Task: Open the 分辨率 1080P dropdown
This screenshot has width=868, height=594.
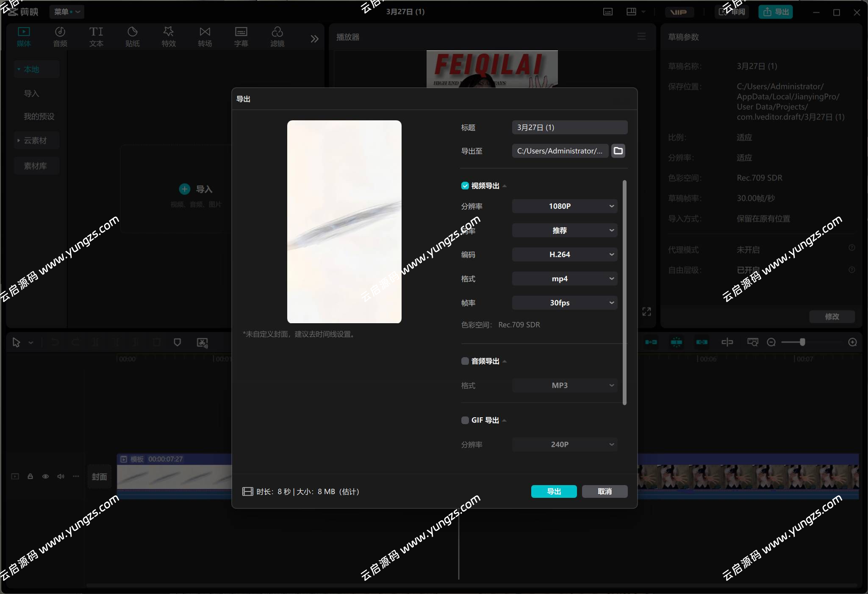Action: [564, 206]
